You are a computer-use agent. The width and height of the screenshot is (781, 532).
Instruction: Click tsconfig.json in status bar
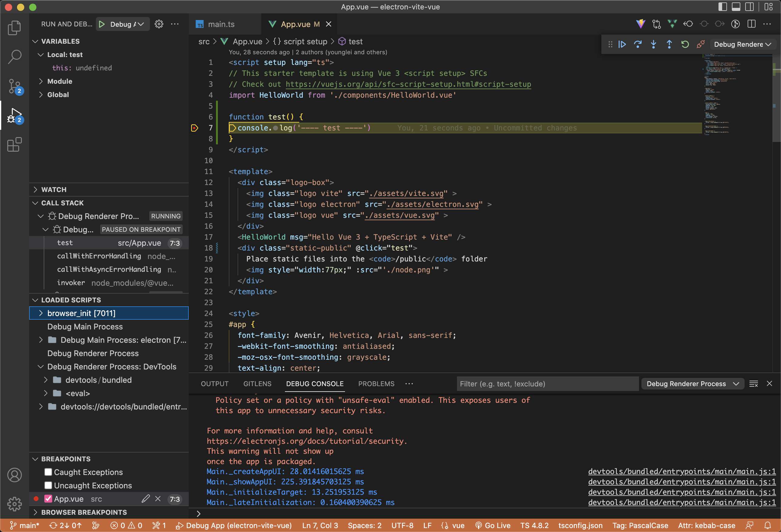(x=580, y=525)
